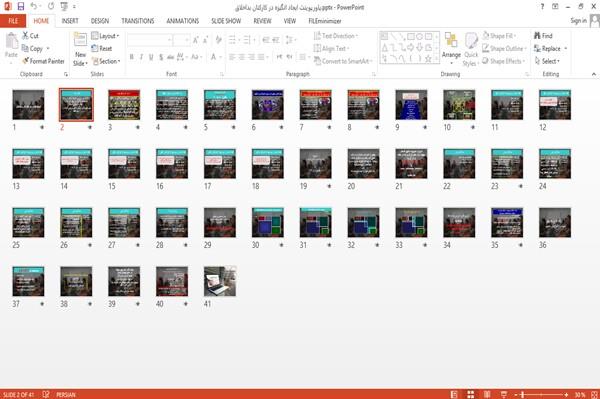This screenshot has height=399, width=600.
Task: Click the Underline formatting button
Action: coord(151,57)
